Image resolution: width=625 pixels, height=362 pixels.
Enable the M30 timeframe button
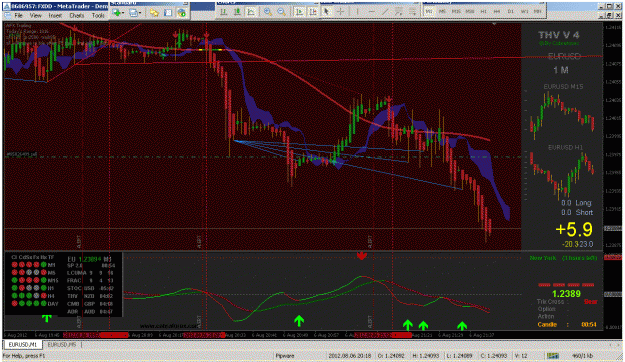(470, 12)
